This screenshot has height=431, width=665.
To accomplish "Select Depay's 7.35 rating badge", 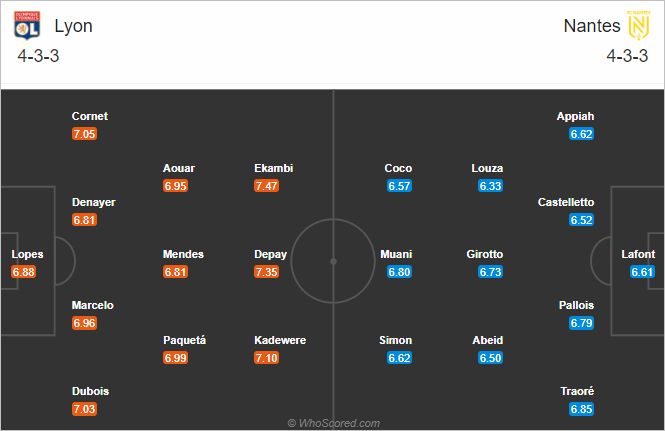I will coord(266,272).
